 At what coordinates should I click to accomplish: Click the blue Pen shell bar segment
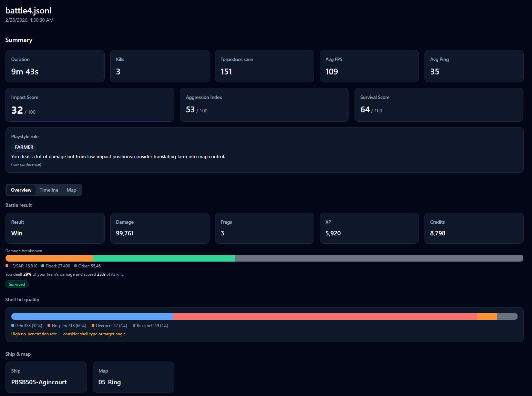pyautogui.click(x=92, y=316)
